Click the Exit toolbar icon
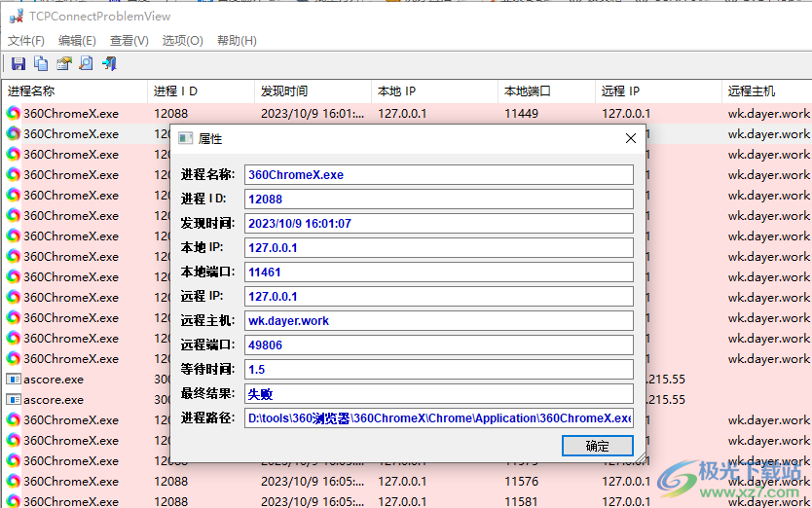The width and height of the screenshot is (812, 508). (109, 63)
